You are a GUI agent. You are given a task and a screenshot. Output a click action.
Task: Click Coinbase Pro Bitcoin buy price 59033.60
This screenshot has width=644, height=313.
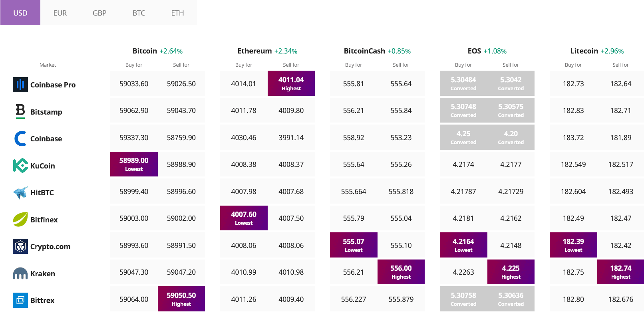click(x=134, y=83)
